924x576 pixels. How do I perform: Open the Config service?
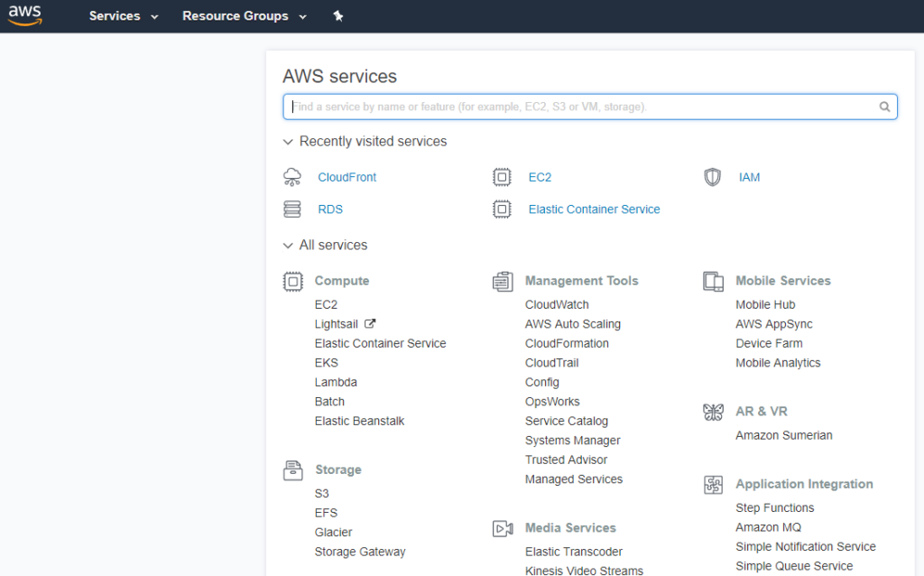click(542, 382)
